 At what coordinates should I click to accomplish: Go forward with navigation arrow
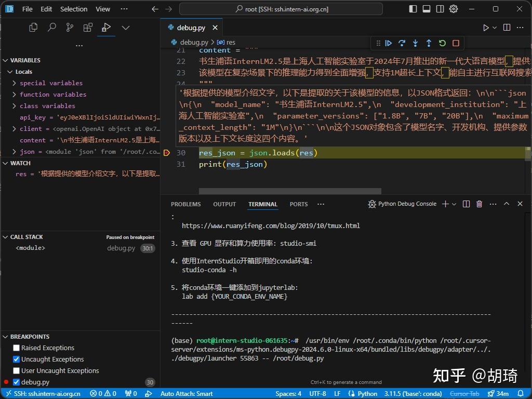click(x=168, y=9)
